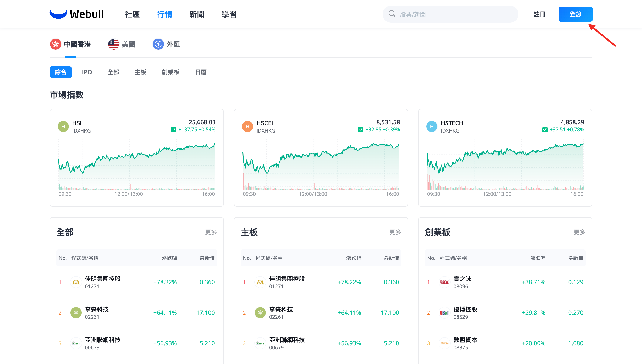Click the green up indicator beside HSCEI change

click(x=360, y=129)
